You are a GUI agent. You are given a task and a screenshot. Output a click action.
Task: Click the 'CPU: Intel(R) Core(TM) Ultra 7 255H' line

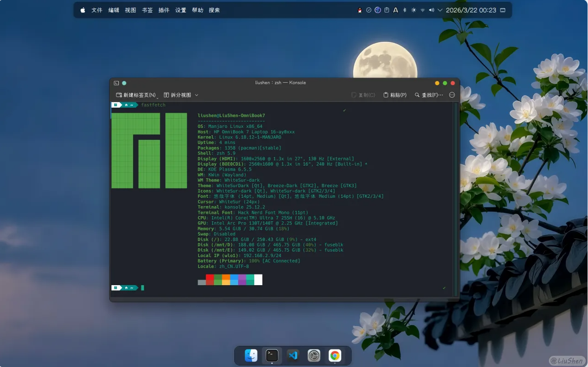click(266, 218)
